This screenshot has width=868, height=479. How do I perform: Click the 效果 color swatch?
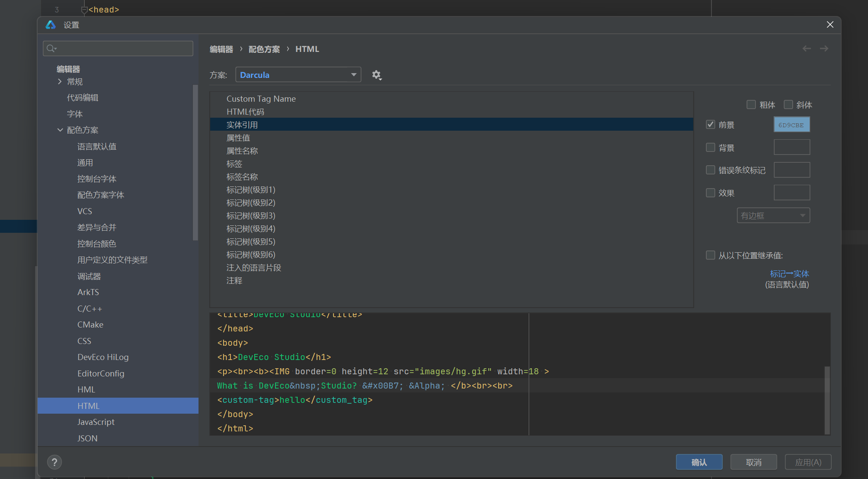(791, 193)
